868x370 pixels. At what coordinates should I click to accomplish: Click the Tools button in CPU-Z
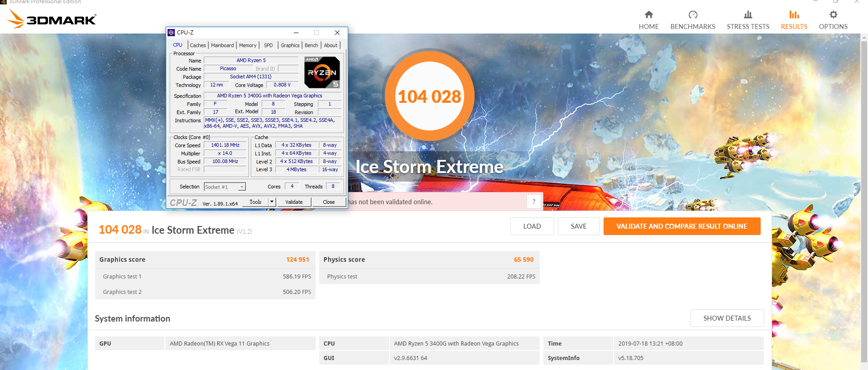(x=255, y=202)
